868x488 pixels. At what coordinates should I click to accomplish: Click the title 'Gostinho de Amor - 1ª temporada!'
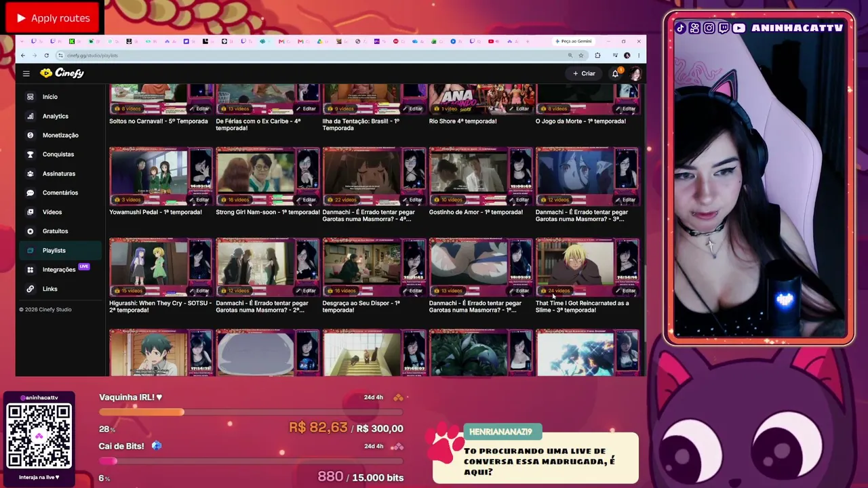point(476,212)
